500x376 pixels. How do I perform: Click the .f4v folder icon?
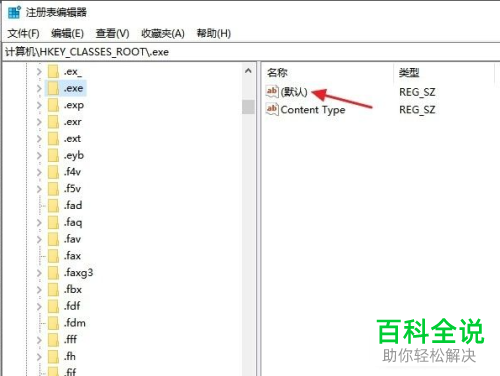(x=53, y=172)
